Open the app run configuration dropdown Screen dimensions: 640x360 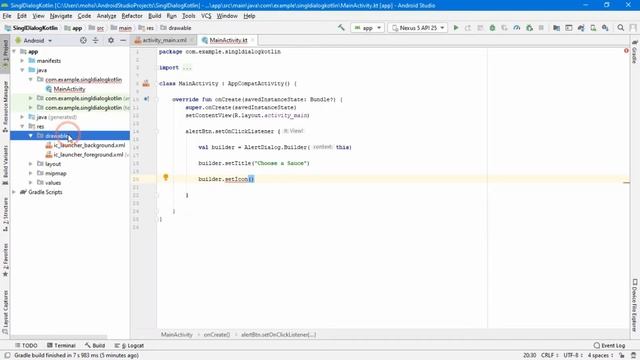pos(367,28)
